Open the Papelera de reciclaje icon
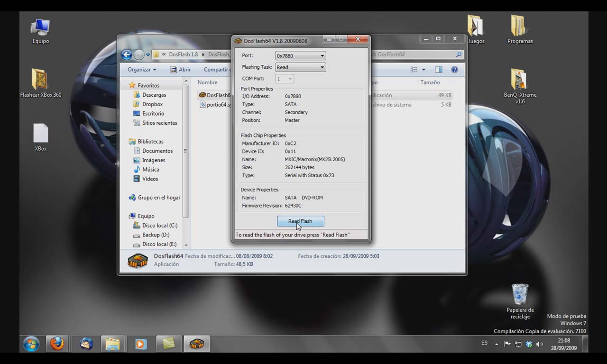Screen dimensions: 607x364 pyautogui.click(x=520, y=301)
